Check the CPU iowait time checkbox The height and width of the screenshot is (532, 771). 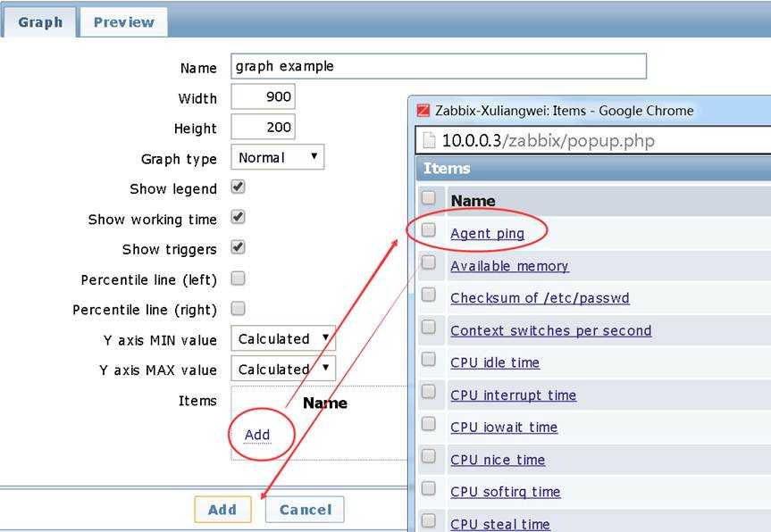point(428,423)
